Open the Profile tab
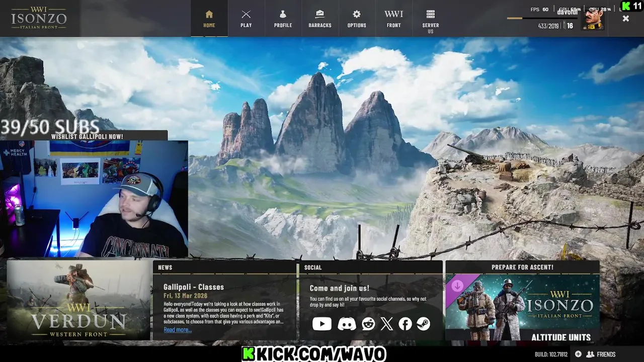 (283, 19)
